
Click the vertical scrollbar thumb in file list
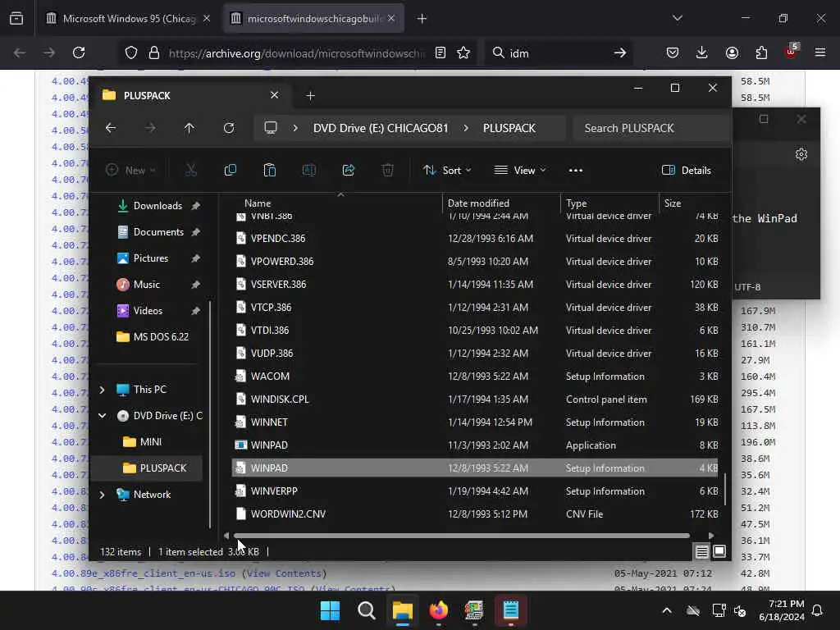(x=725, y=489)
